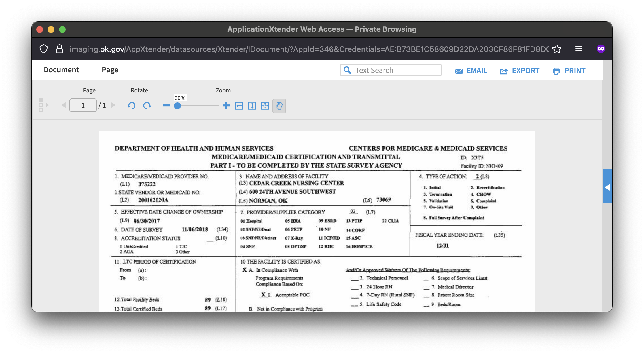Image resolution: width=644 pixels, height=354 pixels.
Task: Click the shield tracking protection icon
Action: click(44, 49)
